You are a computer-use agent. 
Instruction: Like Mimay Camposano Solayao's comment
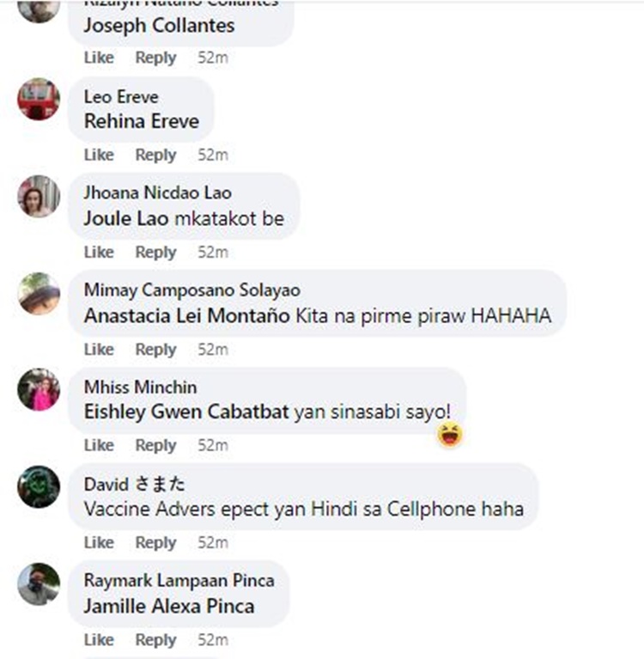coord(99,349)
